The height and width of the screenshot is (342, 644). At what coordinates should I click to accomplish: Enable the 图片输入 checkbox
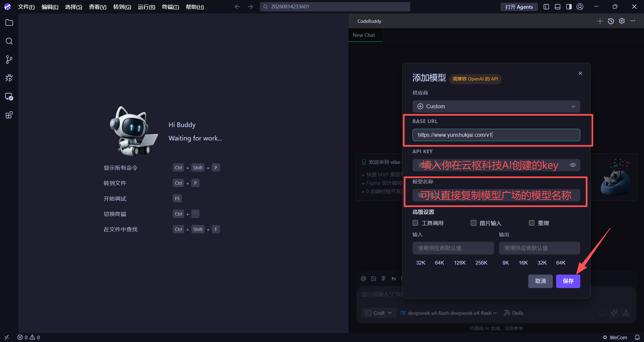point(474,223)
